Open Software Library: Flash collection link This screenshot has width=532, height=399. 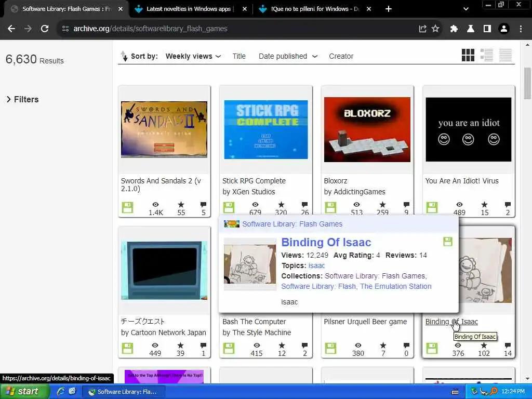318,286
